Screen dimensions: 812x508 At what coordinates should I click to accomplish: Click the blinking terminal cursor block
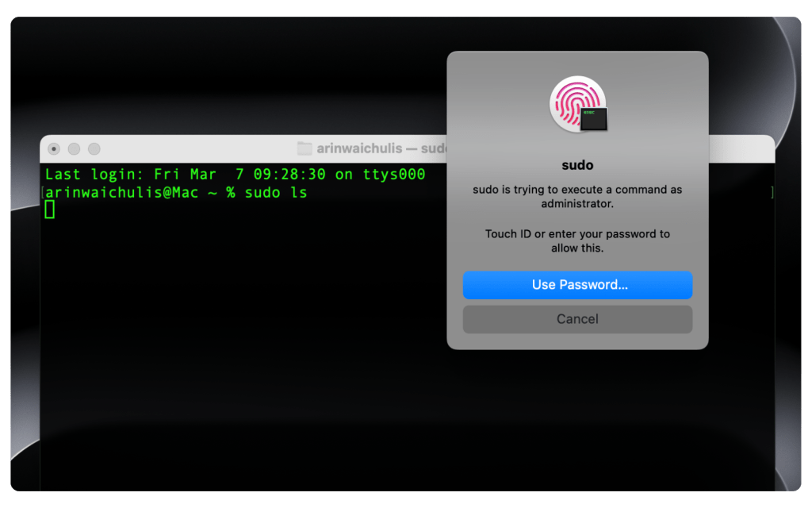tap(49, 210)
